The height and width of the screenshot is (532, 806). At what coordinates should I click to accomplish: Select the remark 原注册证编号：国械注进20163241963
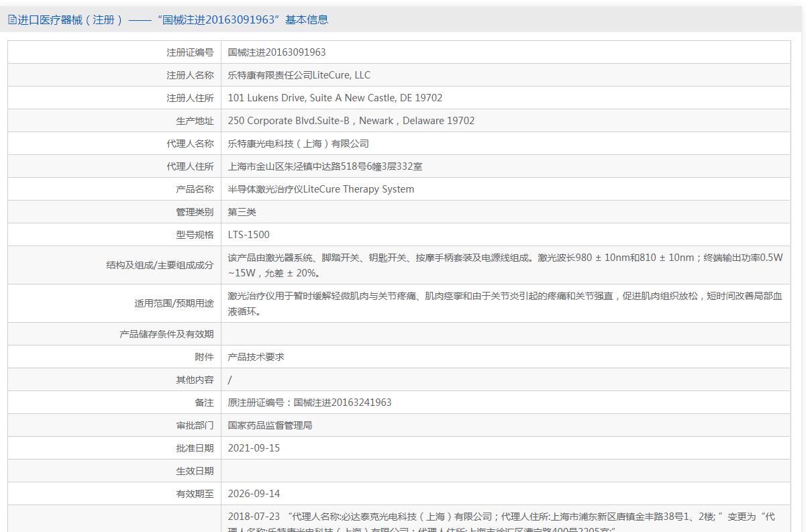pyautogui.click(x=309, y=403)
